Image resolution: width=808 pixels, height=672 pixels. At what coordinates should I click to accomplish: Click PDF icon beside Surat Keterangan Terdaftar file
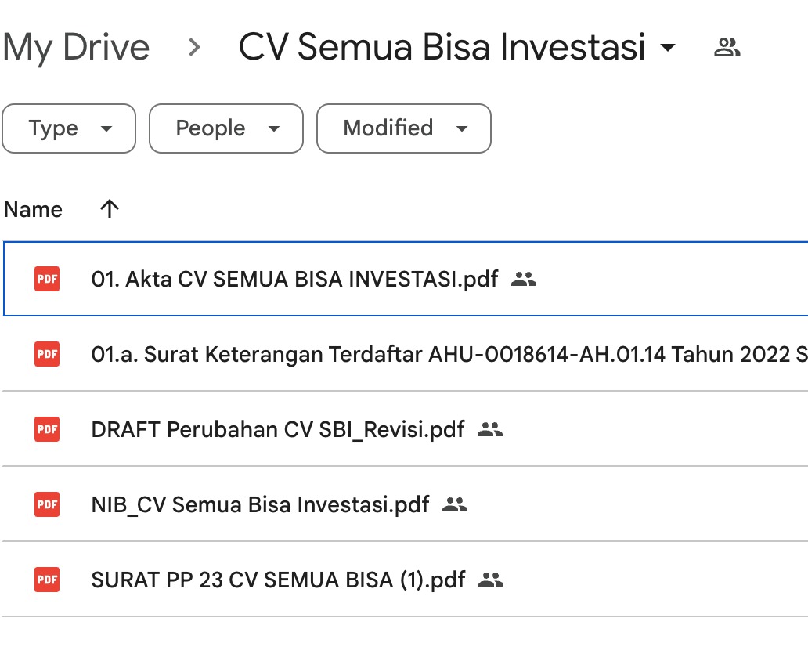pyautogui.click(x=47, y=354)
